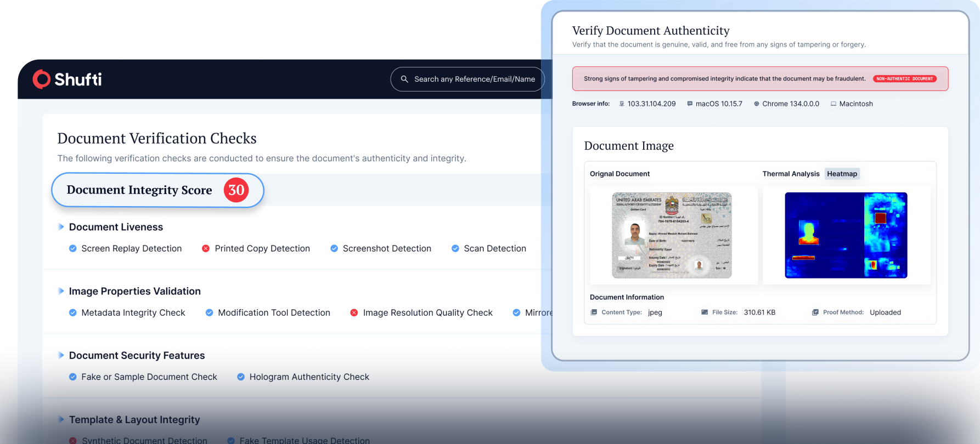Click the Non-Authentic Document badge
This screenshot has width=980, height=444.
tap(904, 79)
